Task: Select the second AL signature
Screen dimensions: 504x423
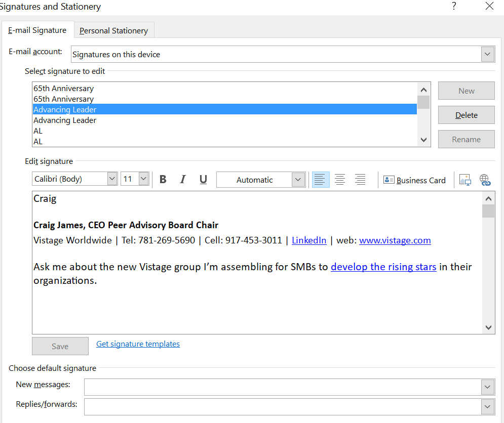Action: pyautogui.click(x=225, y=141)
